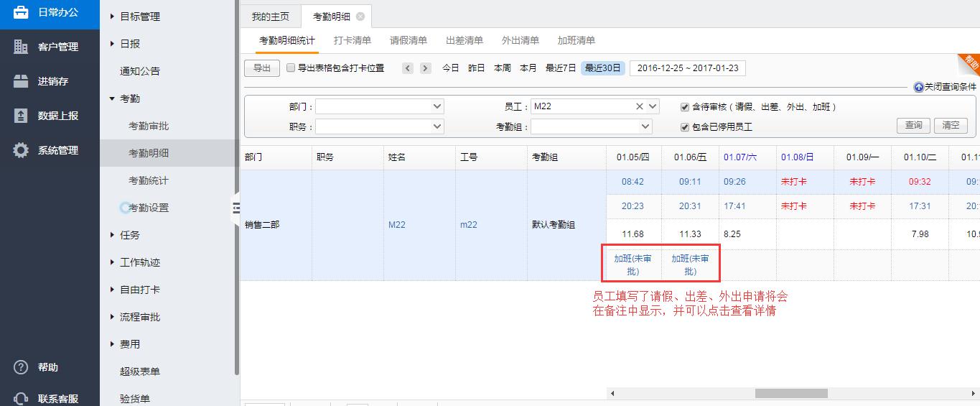Screen dimensions: 980x406
Task: Click the 进销存 box icon
Action: 21,81
